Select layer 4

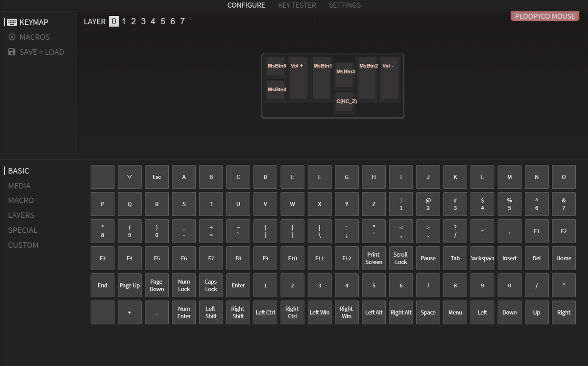click(153, 21)
